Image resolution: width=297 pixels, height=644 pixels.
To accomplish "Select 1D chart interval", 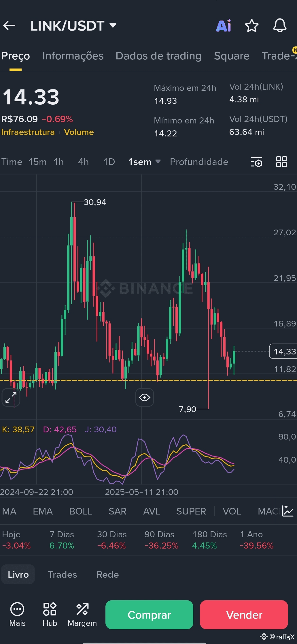I will (109, 162).
